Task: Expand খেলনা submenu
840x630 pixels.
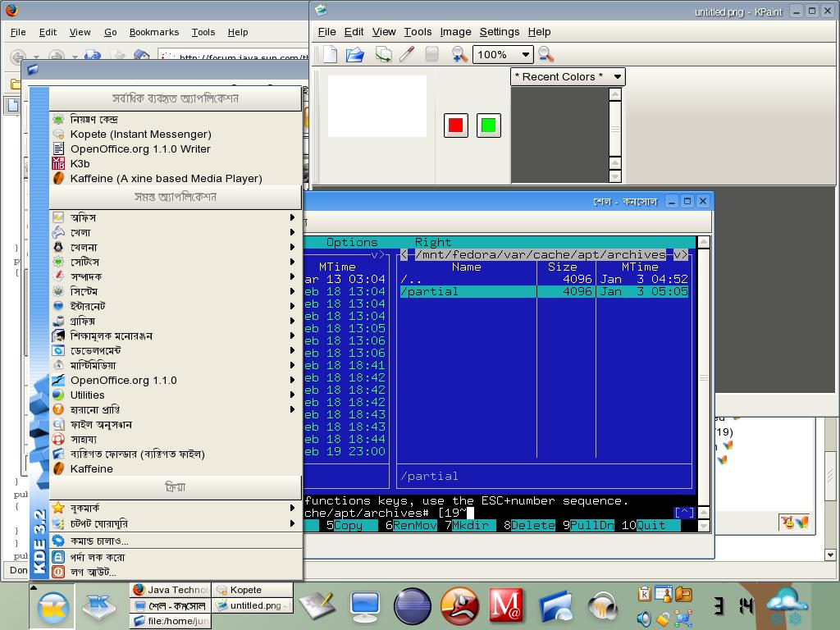Action: [176, 247]
